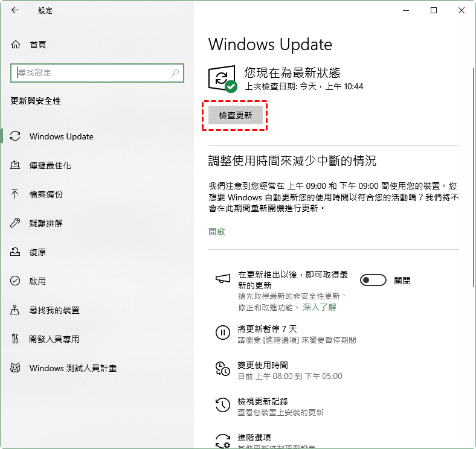476x449 pixels.
Task: Click the 上次檢查日期 last-checked text
Action: point(304,86)
